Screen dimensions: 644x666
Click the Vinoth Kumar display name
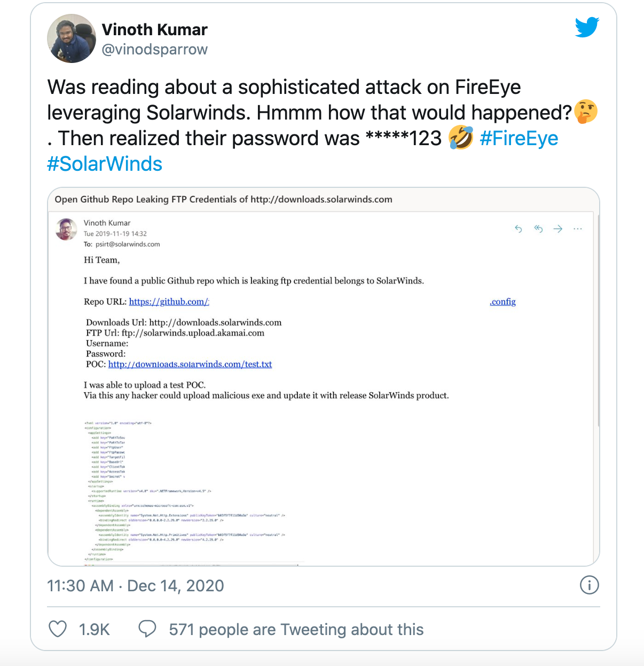point(154,29)
